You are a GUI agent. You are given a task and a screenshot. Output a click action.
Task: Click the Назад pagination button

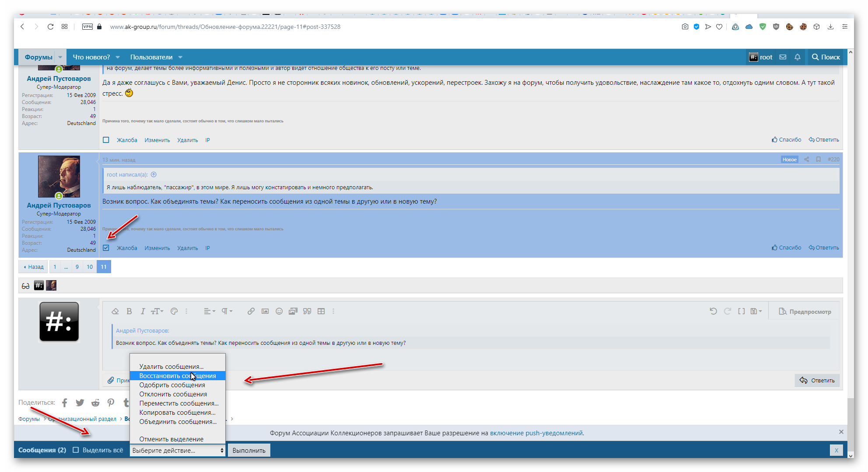33,267
